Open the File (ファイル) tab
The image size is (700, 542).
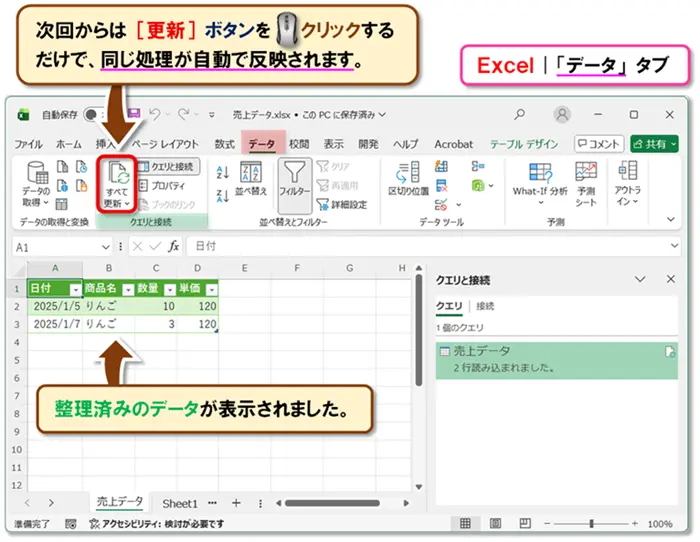[x=28, y=144]
